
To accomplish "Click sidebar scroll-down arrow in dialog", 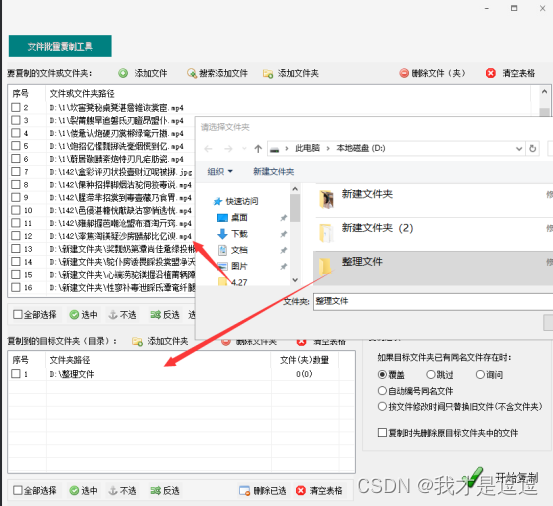I will click(295, 280).
